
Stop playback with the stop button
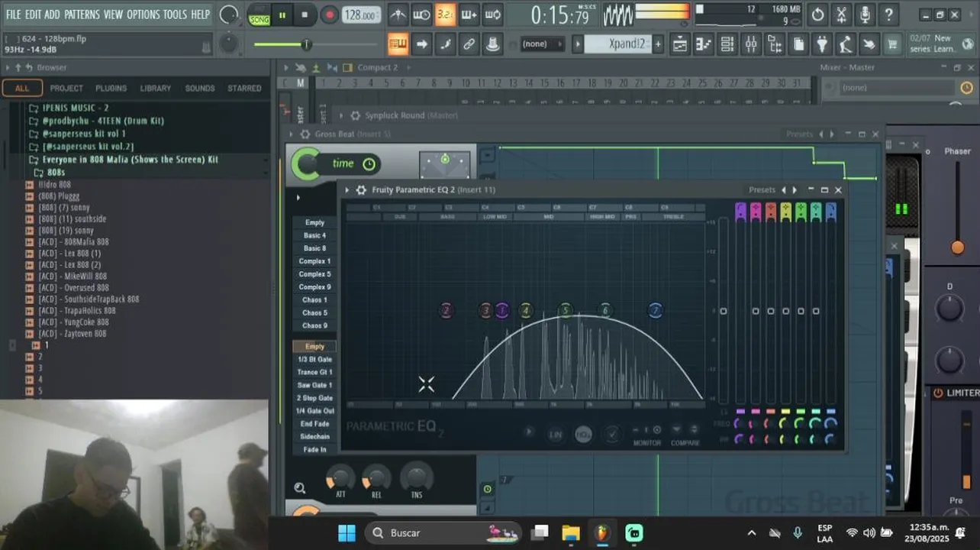[305, 15]
